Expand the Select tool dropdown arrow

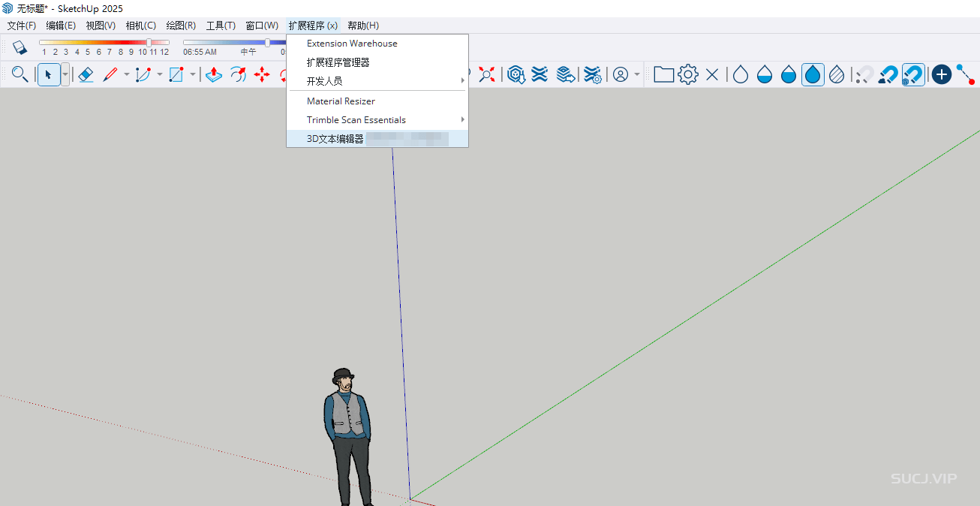(x=65, y=74)
